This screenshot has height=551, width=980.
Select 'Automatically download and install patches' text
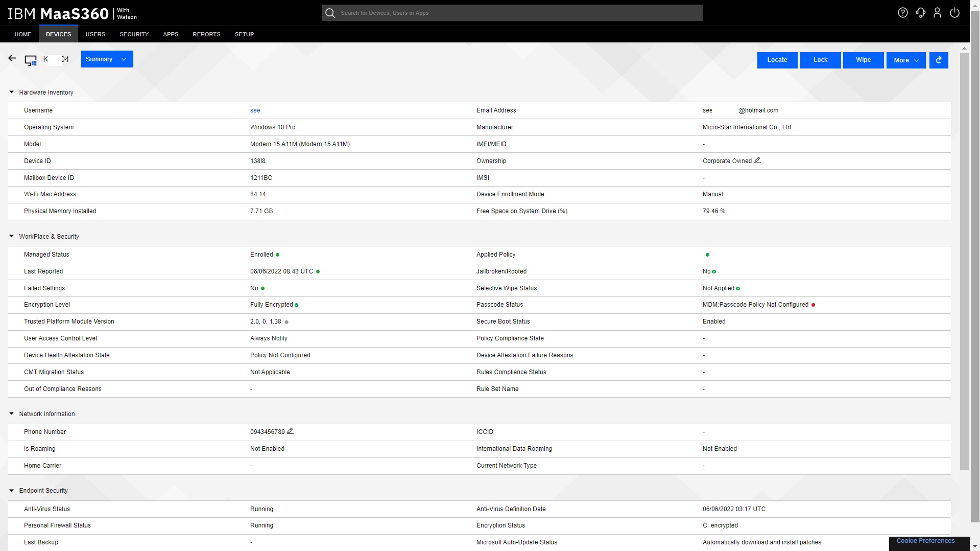[x=761, y=542]
